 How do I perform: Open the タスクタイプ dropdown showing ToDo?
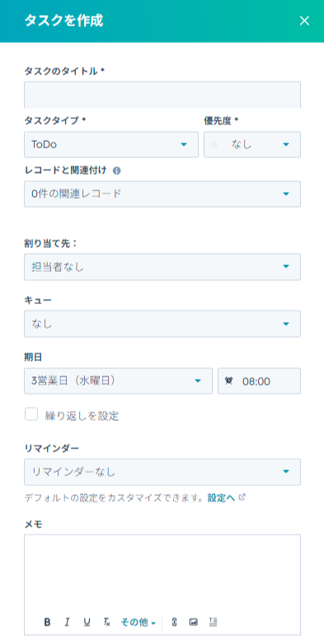pos(111,145)
